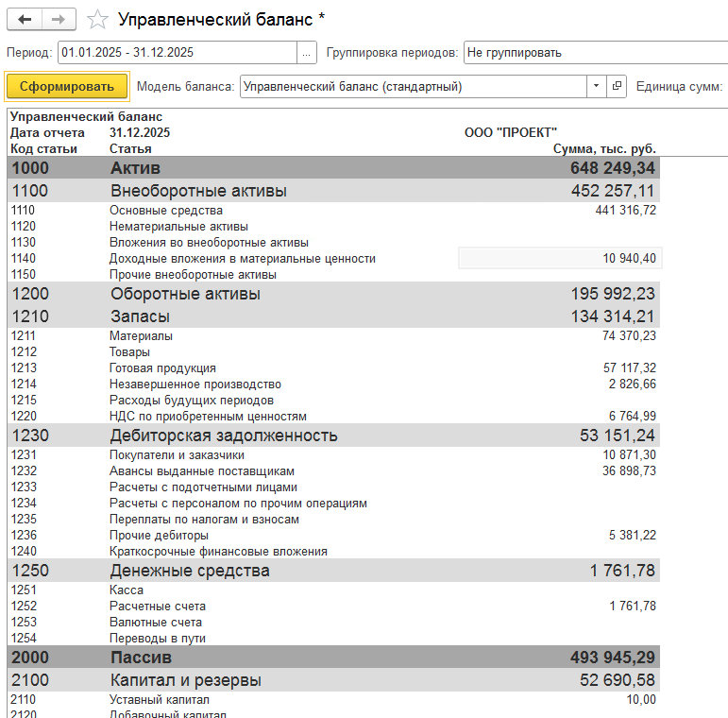Image resolution: width=728 pixels, height=718 pixels.
Task: Select the Денежные средства header row
Action: [333, 571]
